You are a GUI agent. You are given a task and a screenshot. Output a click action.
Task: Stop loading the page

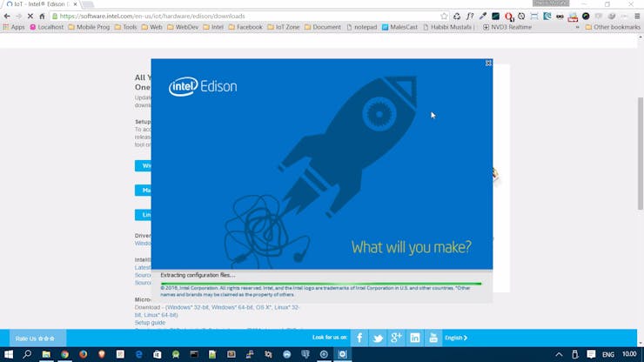click(x=30, y=16)
